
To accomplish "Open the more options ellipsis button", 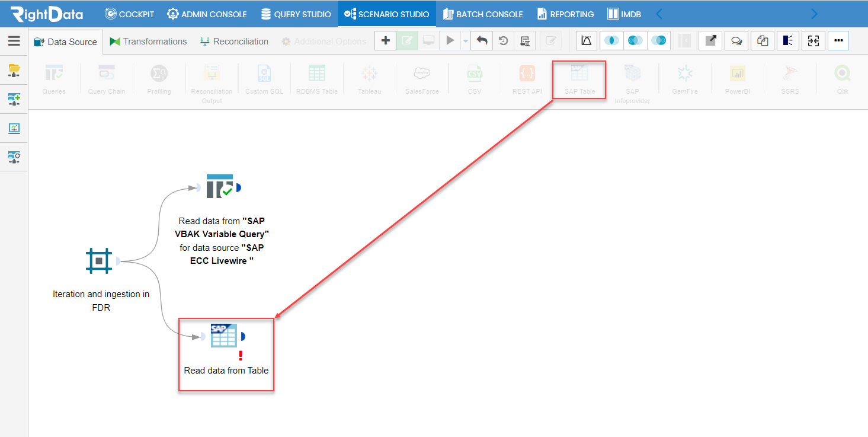I will [x=838, y=41].
